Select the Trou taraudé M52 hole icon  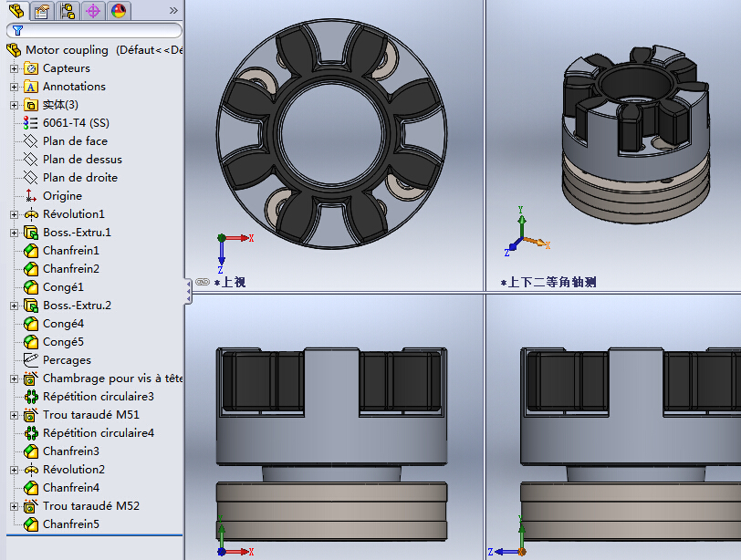31,506
